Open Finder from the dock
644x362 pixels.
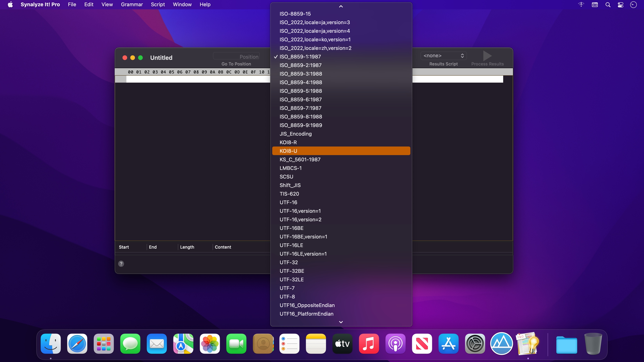[x=51, y=344]
